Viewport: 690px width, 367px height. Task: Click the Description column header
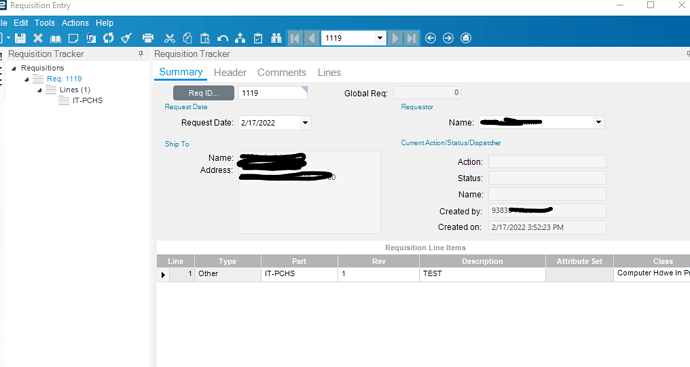(x=482, y=261)
